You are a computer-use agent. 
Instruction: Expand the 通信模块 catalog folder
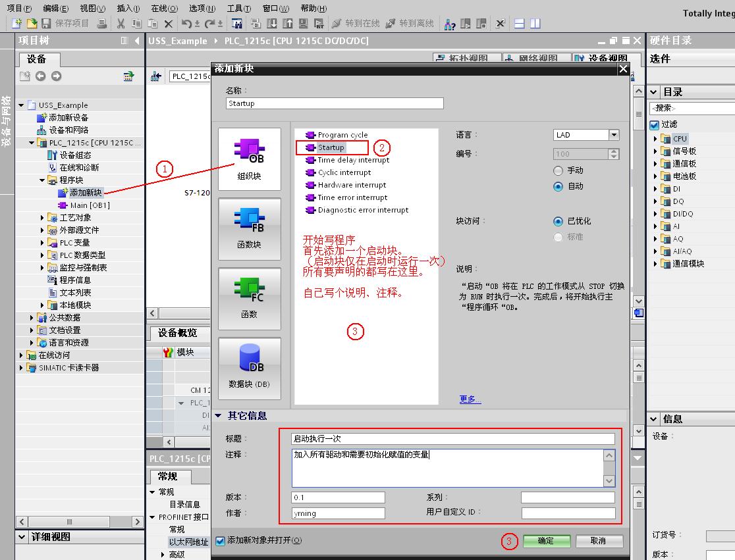pos(655,264)
